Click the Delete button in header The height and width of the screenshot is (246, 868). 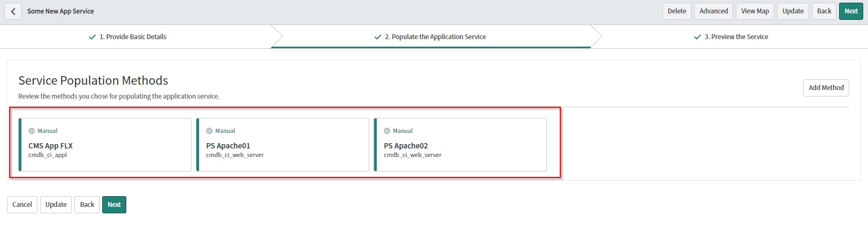(x=677, y=11)
